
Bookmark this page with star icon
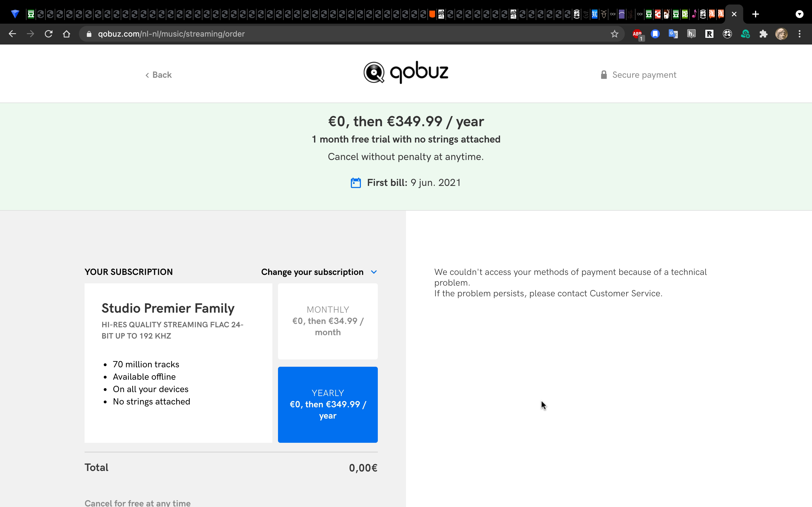[614, 34]
